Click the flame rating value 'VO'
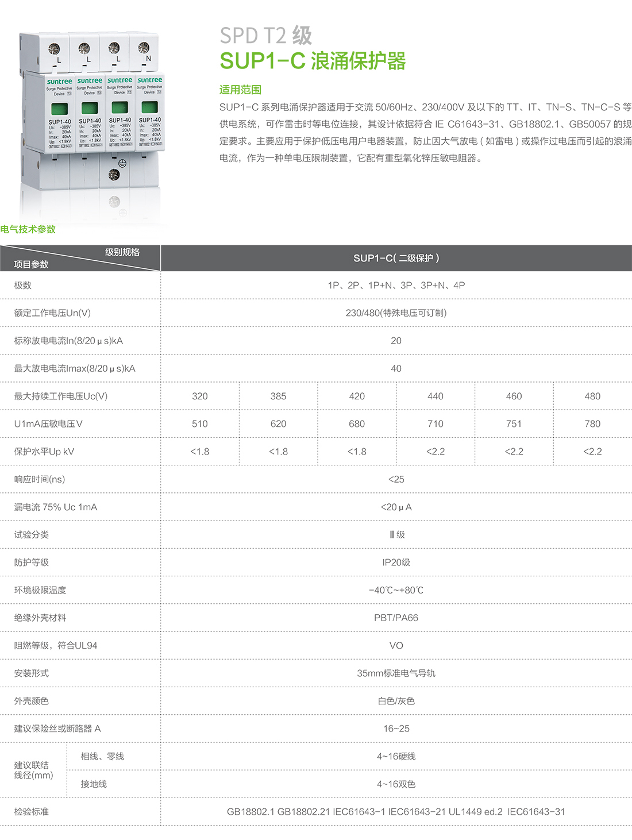632x840 pixels. [396, 645]
